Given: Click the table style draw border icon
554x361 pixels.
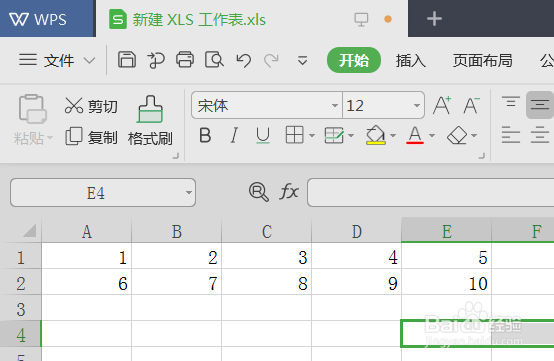Looking at the screenshot, I should point(334,135).
